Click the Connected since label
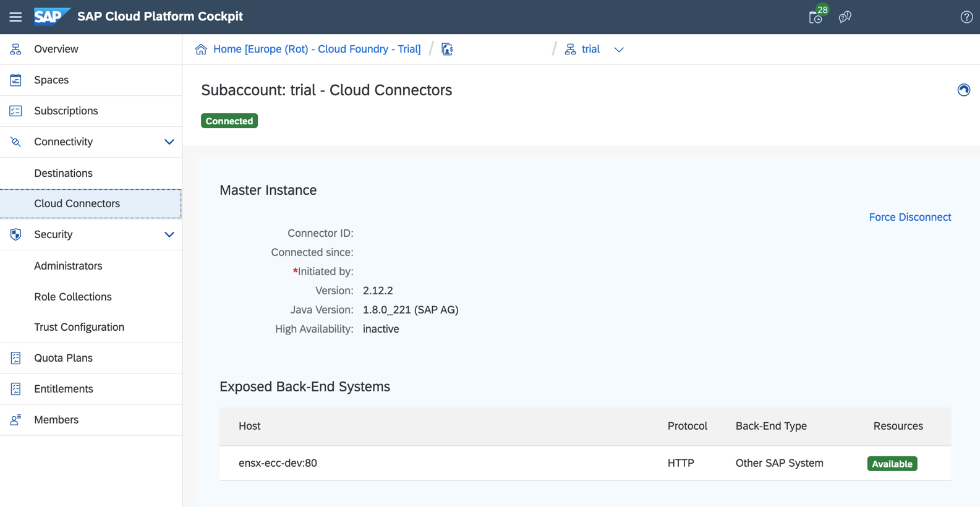The image size is (980, 507). 312,252
